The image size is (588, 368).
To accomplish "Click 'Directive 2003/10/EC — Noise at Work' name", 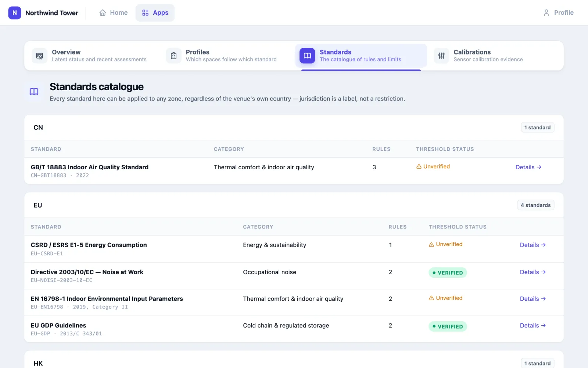I will [x=87, y=272].
